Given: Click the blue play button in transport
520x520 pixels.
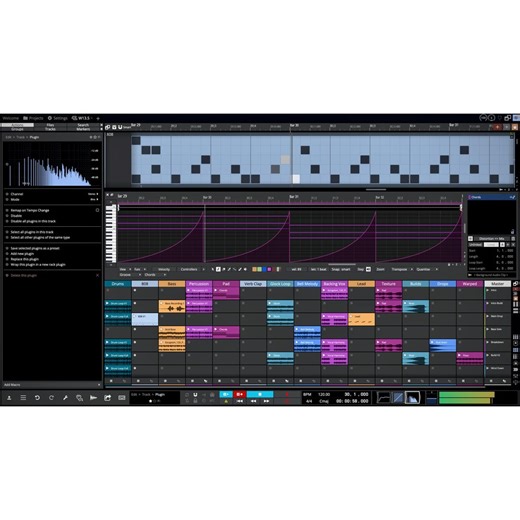Looking at the screenshot, I should [x=226, y=394].
